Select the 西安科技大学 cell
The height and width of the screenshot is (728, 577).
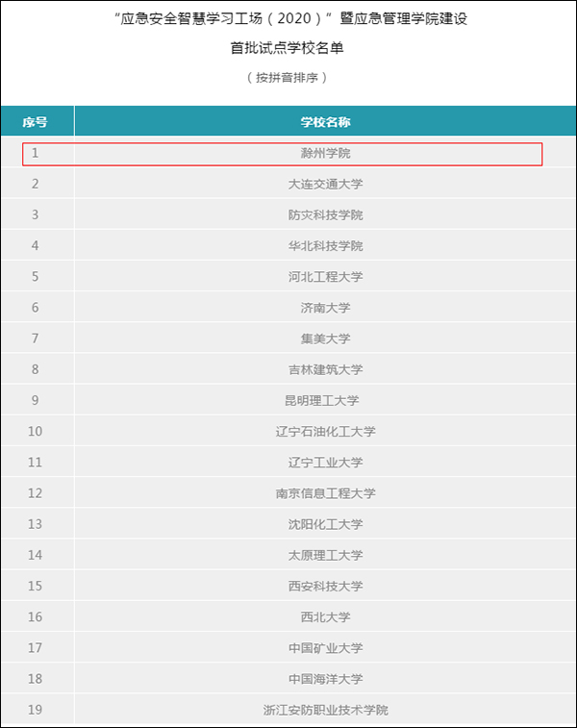coord(325,586)
